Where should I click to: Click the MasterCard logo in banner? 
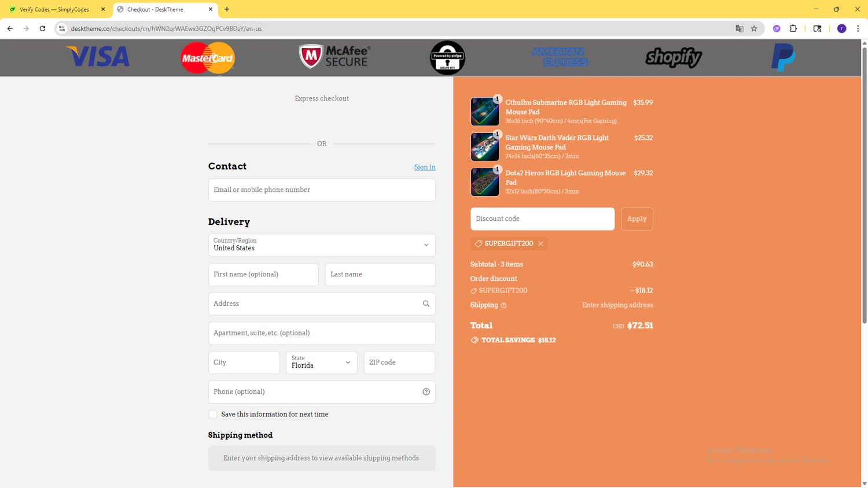tap(208, 58)
